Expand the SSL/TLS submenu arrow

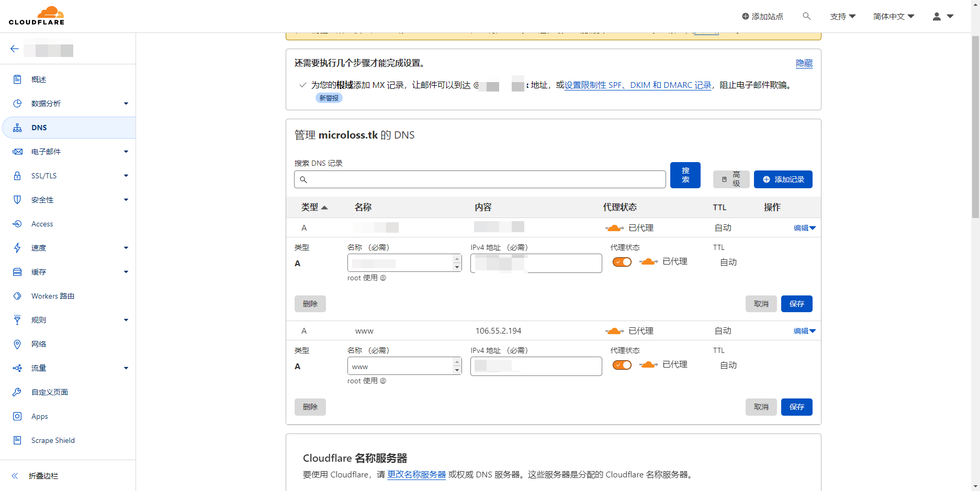[x=126, y=176]
